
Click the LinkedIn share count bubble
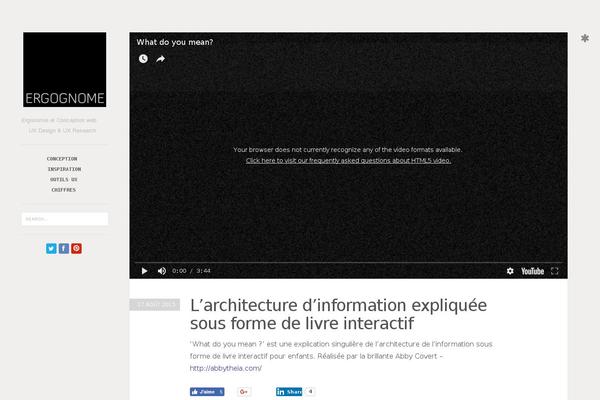(x=310, y=392)
